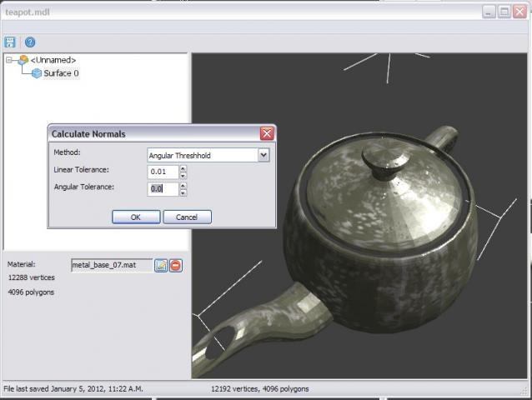Decrease Linear Tolerance with down arrow
This screenshot has width=532, height=400.
click(x=183, y=175)
